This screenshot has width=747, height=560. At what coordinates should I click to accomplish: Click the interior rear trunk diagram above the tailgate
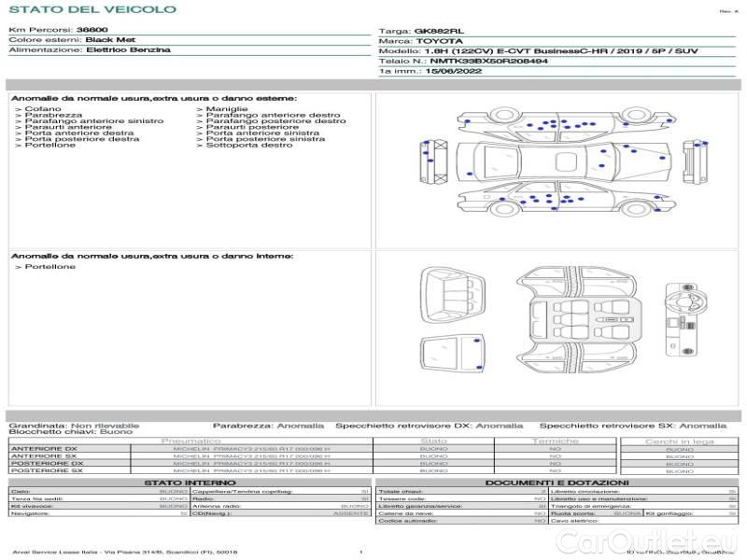tap(453, 296)
